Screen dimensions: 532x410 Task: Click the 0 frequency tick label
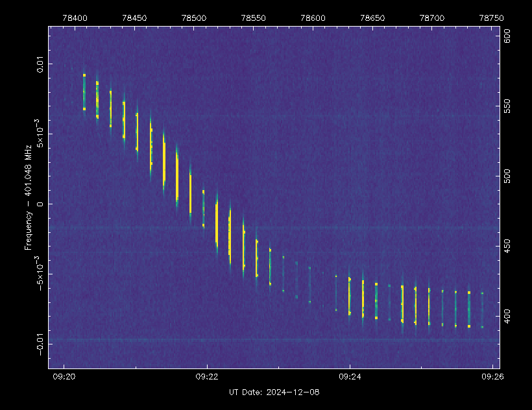(41, 204)
